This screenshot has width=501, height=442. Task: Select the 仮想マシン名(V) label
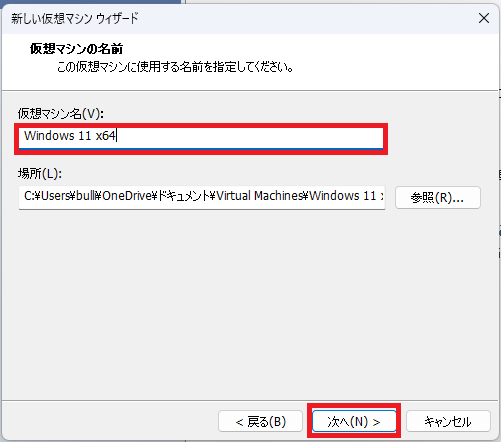[x=61, y=114]
